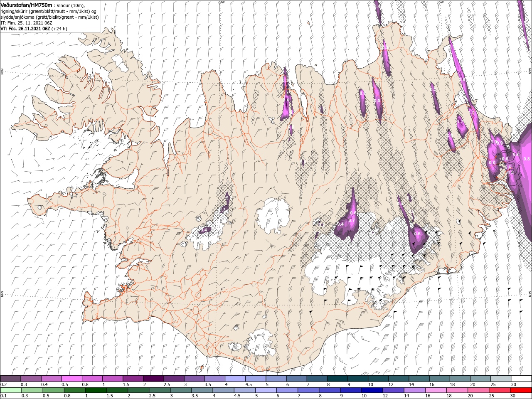The width and height of the screenshot is (532, 399).
Task: Pick the 2–2.5 darkest purple swatch, upper legend row
Action: point(153,379)
